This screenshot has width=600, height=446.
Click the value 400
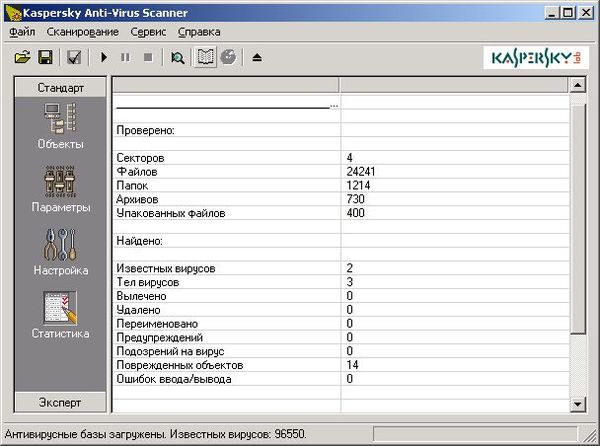coord(355,213)
